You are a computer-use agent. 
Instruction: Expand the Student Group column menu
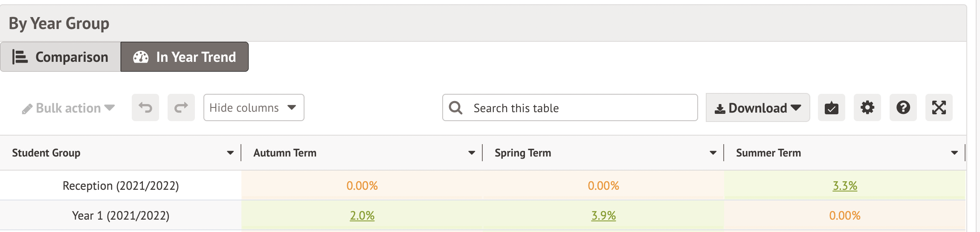[x=230, y=153]
